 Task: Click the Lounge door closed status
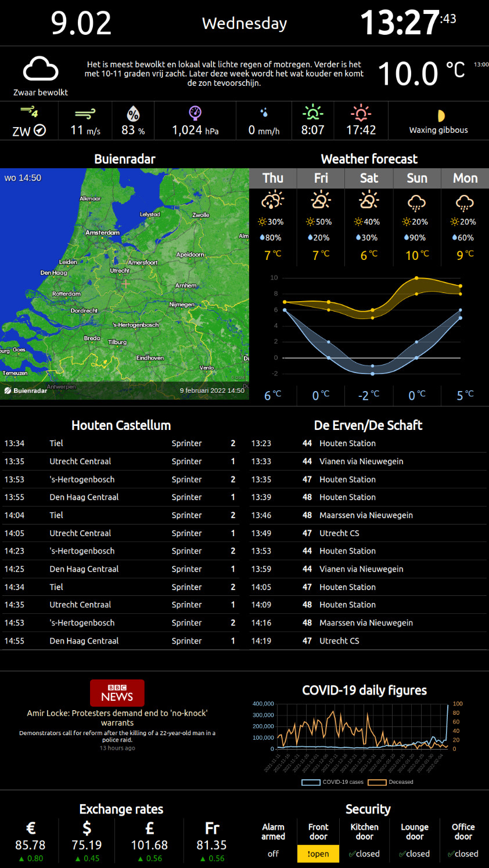[x=414, y=853]
